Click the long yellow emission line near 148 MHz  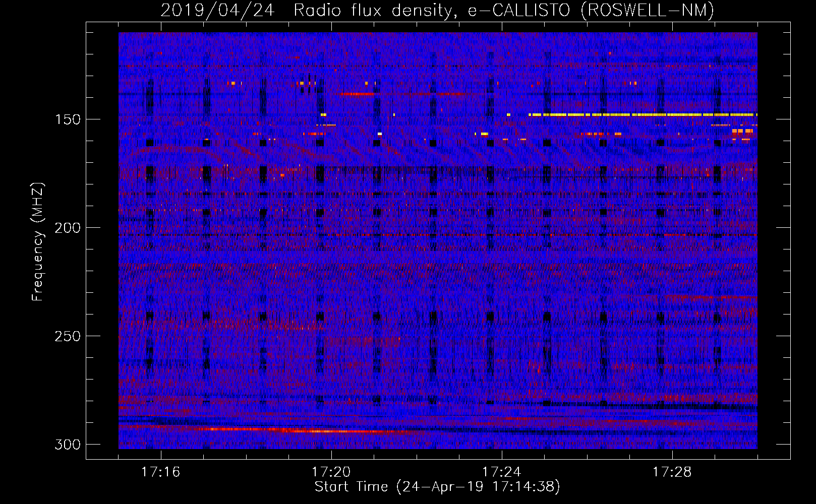point(643,115)
